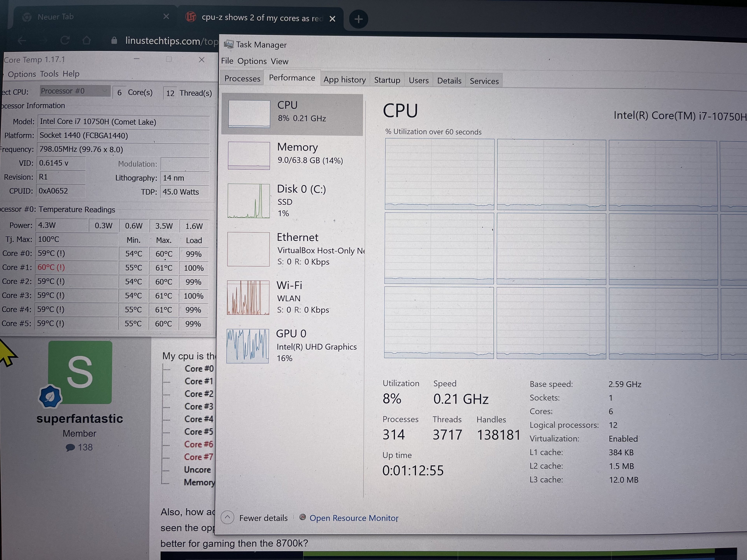
Task: Click the Task Manager title bar icon
Action: pos(229,44)
